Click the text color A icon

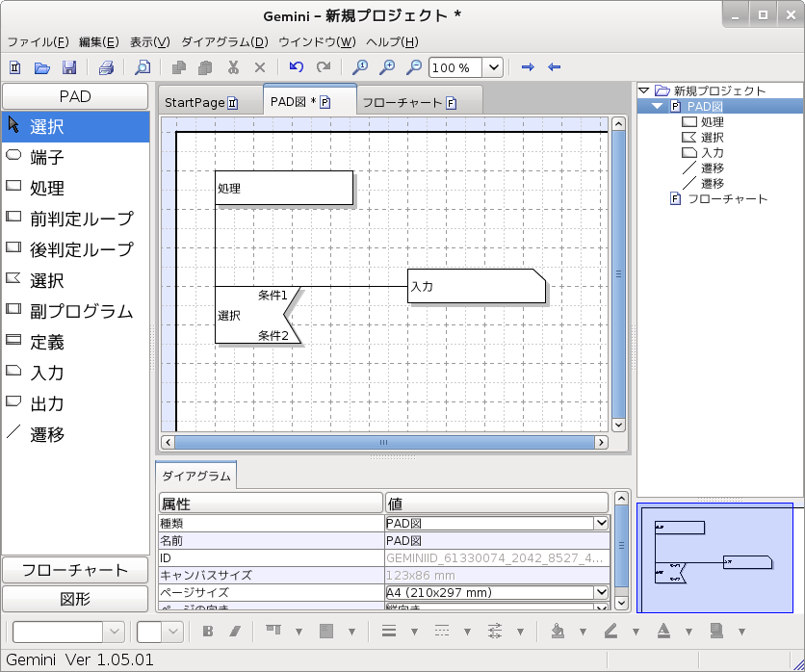(663, 631)
